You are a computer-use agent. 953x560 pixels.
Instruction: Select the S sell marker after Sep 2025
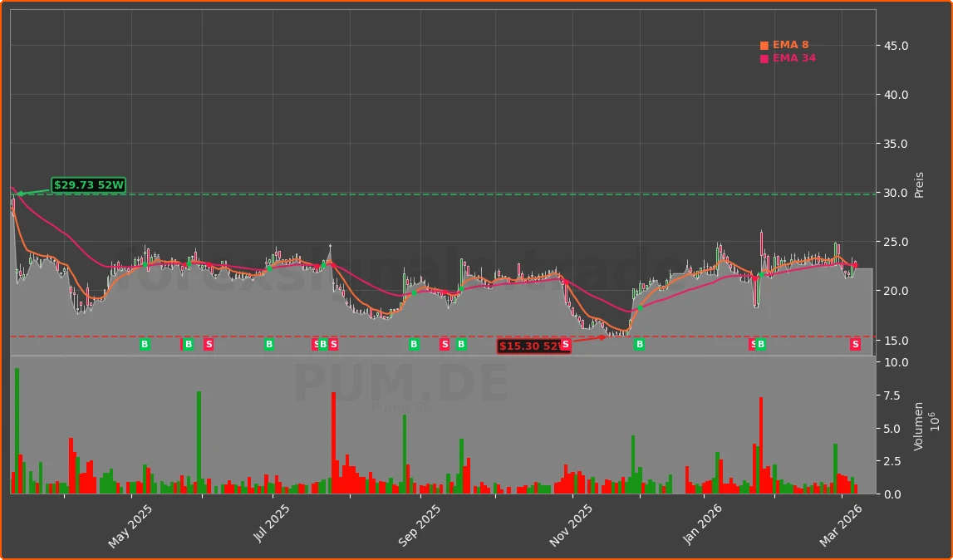[x=445, y=343]
